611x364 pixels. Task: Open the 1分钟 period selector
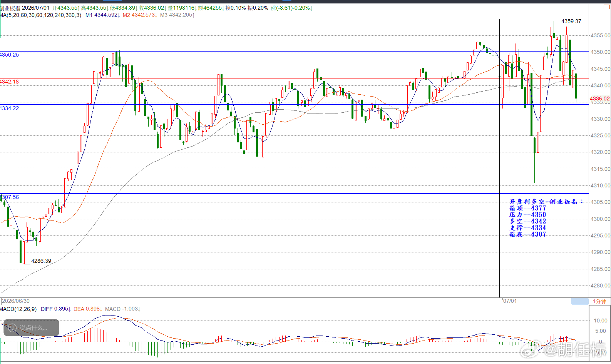coord(599,301)
